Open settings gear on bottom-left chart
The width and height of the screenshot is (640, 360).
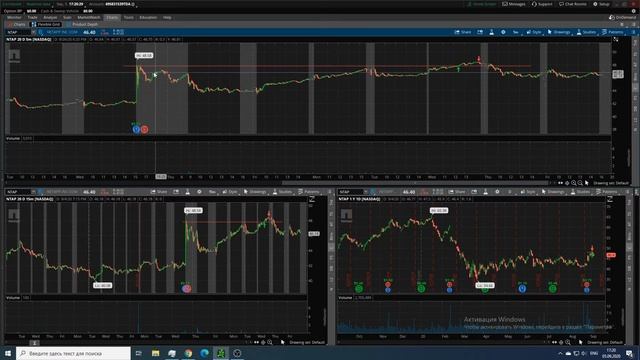point(199,192)
